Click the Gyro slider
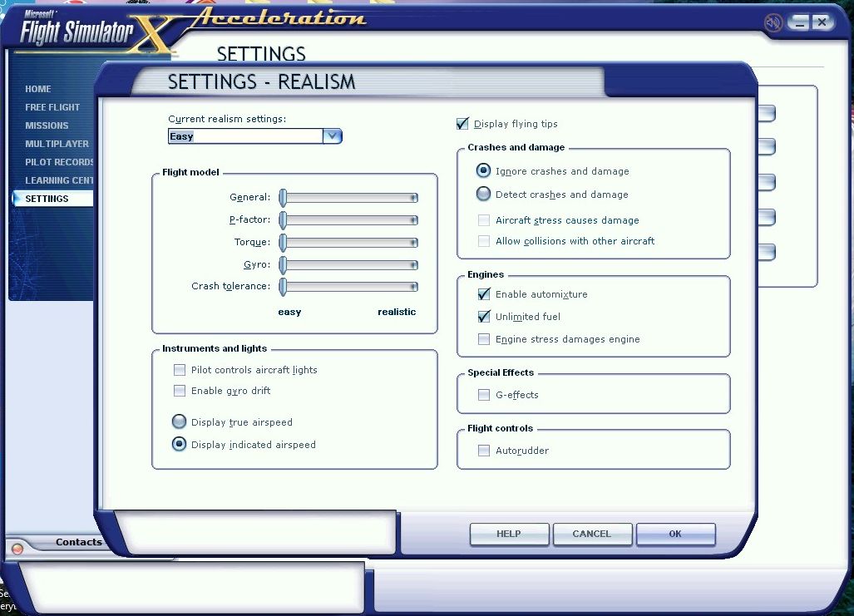 pyautogui.click(x=348, y=264)
